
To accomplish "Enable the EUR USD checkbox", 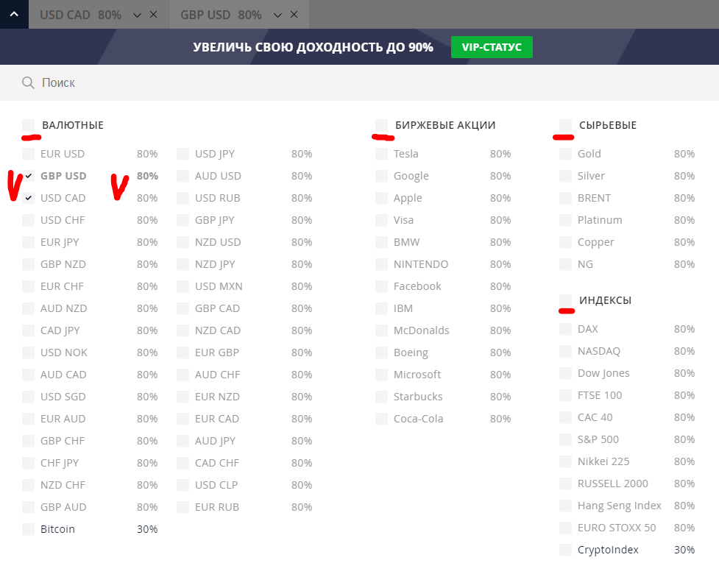I will pyautogui.click(x=28, y=154).
